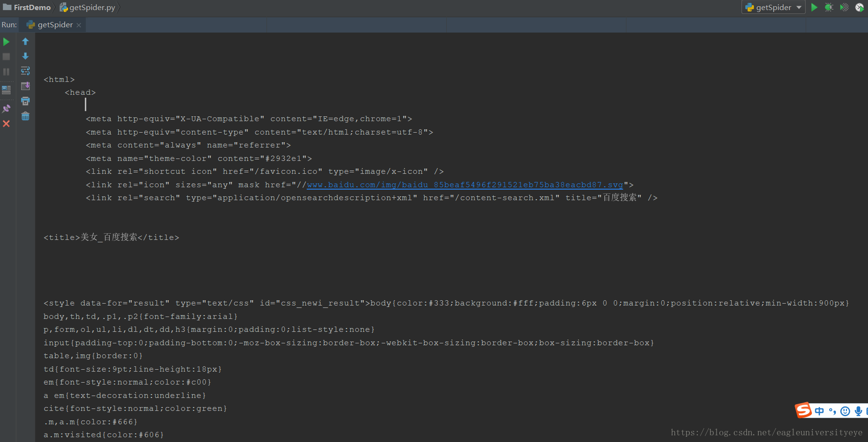Click the microphone voice input icon

[x=858, y=411]
